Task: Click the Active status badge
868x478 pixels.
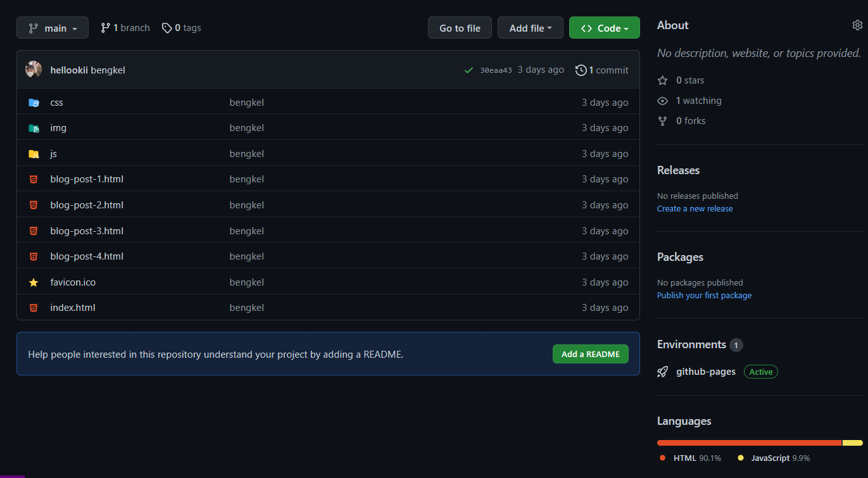Action: [x=761, y=372]
